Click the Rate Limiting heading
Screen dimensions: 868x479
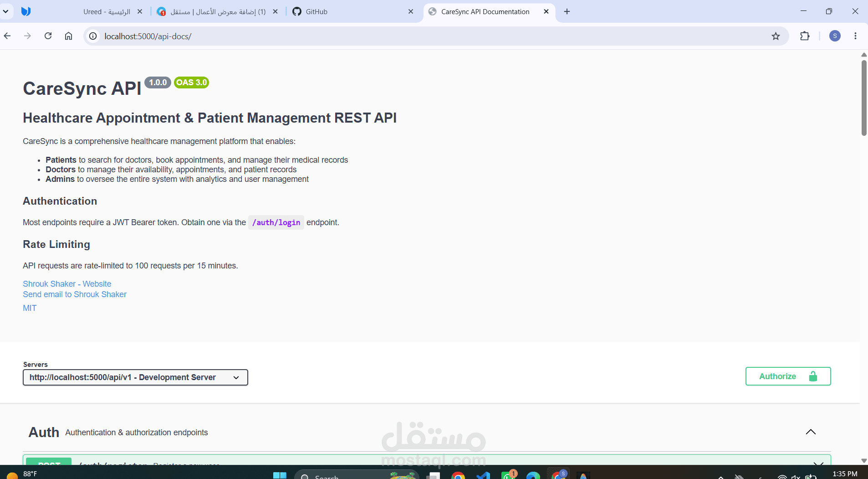[56, 244]
